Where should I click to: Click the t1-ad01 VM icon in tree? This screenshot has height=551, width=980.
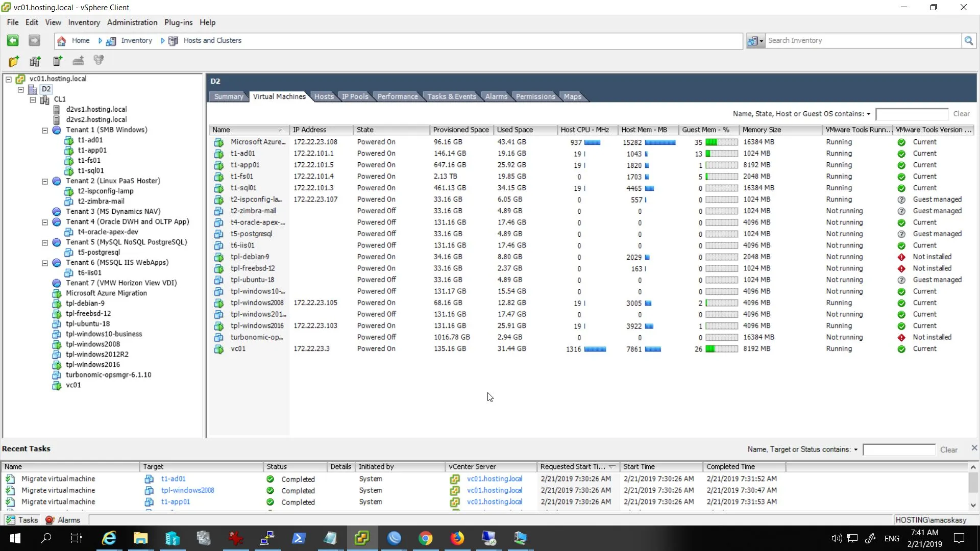(69, 140)
